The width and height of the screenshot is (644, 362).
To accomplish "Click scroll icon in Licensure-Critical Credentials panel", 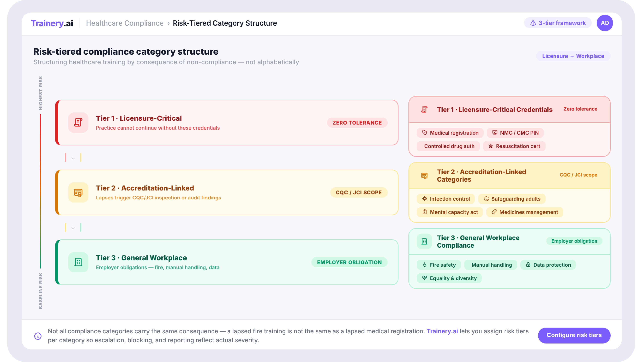I will (x=424, y=109).
